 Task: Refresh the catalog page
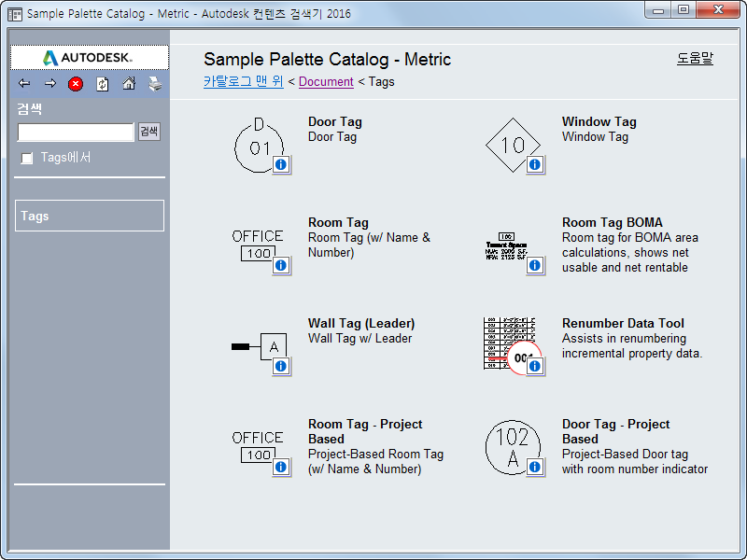[x=103, y=84]
